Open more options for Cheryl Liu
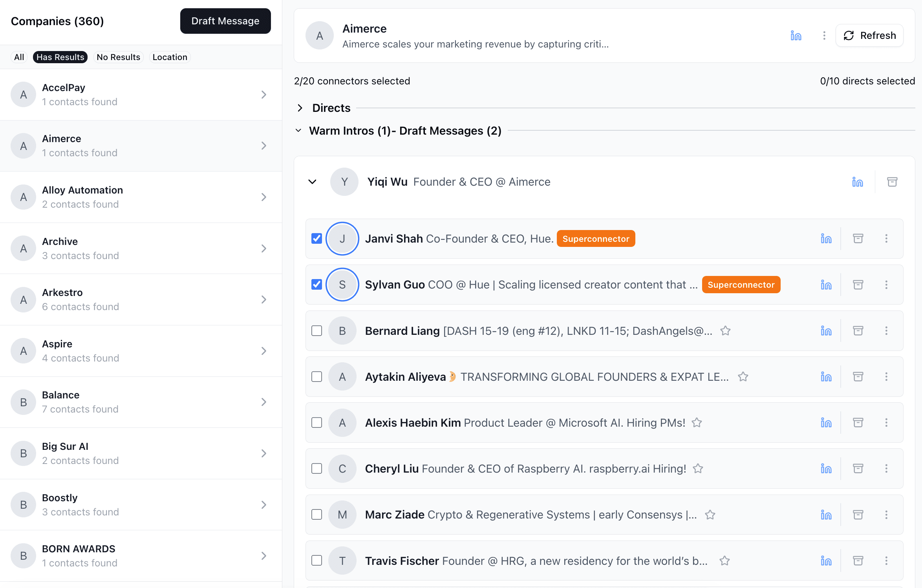Screen dimensions: 922x588 pyautogui.click(x=886, y=469)
